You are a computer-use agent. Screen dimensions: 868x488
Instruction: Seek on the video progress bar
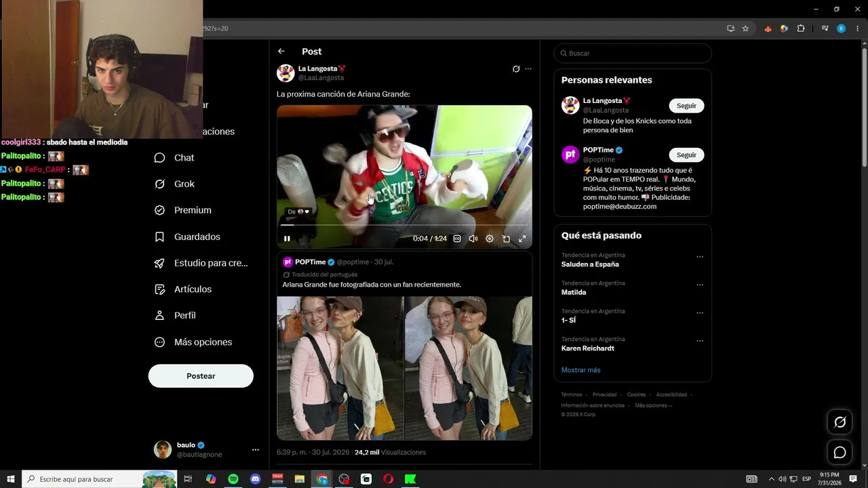coord(404,224)
